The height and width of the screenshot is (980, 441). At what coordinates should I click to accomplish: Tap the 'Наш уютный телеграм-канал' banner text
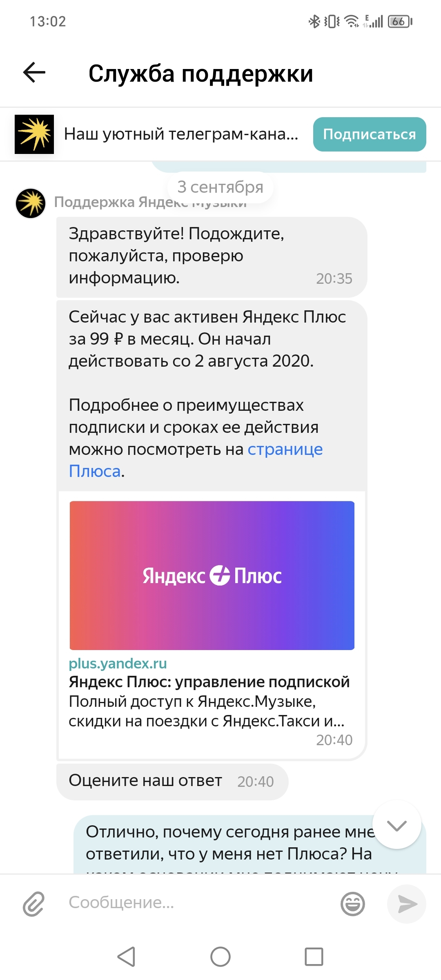click(x=181, y=134)
